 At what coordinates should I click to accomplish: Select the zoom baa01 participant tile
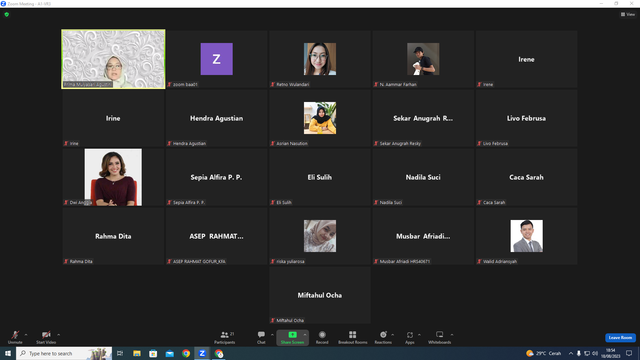point(216,59)
